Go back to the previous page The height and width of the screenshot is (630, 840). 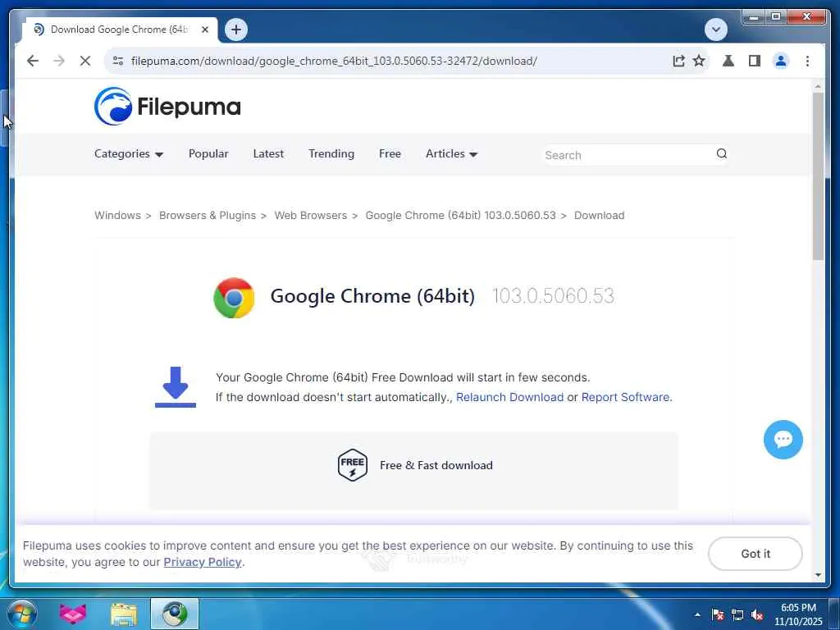(x=33, y=61)
